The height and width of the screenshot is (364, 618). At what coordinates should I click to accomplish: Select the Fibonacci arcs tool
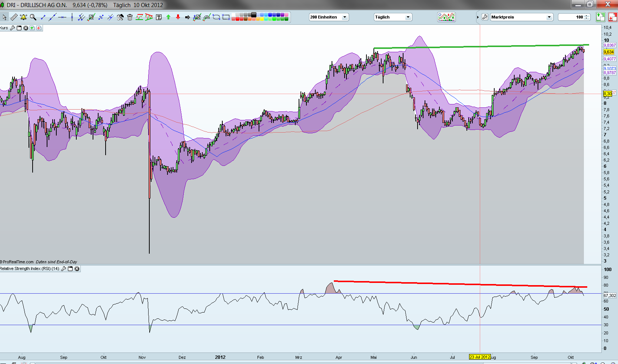click(x=207, y=17)
